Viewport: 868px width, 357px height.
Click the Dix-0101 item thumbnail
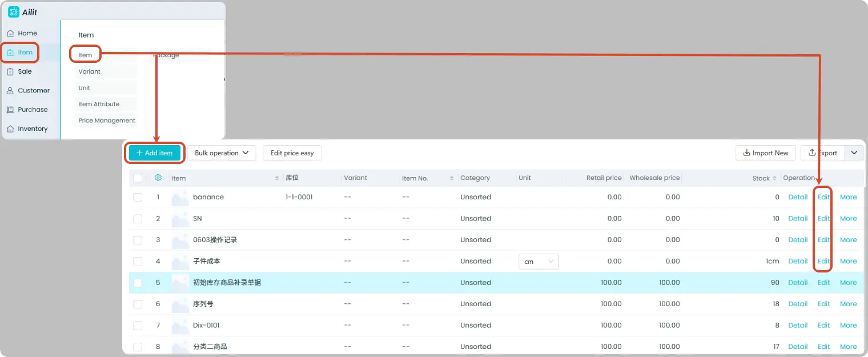tap(180, 326)
